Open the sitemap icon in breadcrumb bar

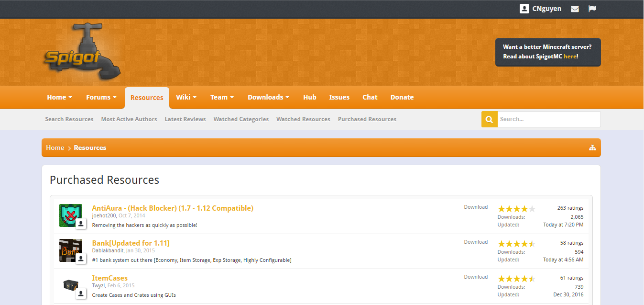tap(592, 147)
